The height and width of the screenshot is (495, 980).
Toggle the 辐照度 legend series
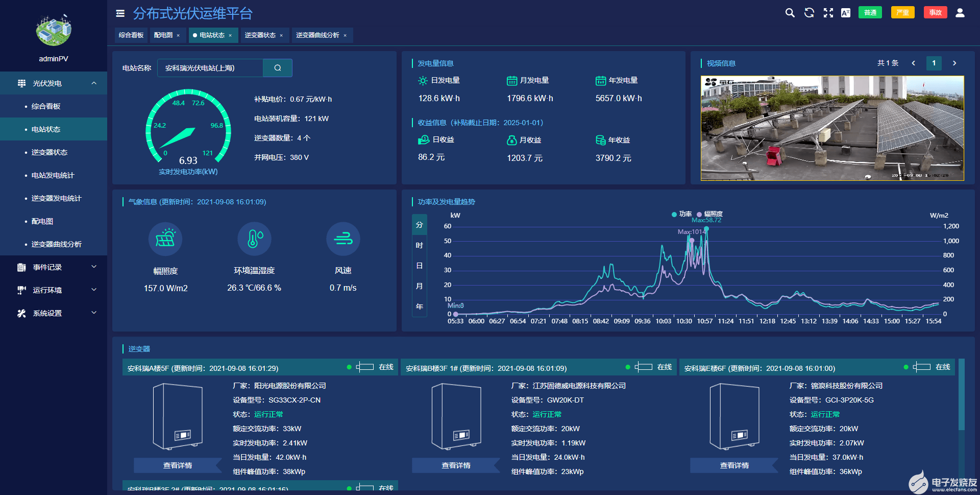pos(709,214)
